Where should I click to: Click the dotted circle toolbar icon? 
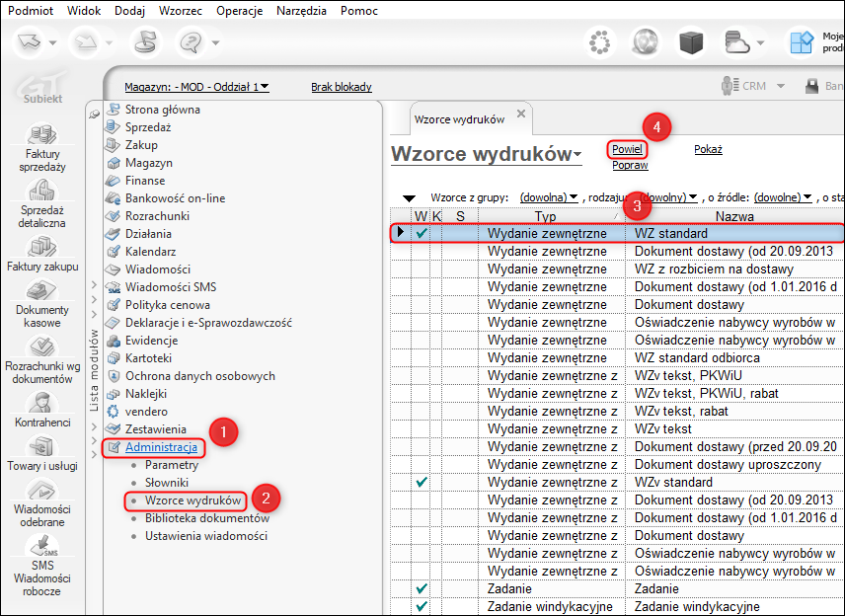pyautogui.click(x=600, y=42)
